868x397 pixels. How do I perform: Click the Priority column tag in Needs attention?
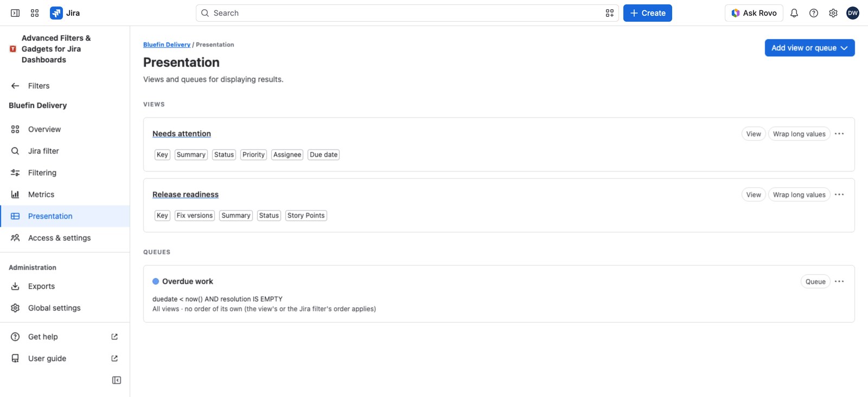pos(253,155)
